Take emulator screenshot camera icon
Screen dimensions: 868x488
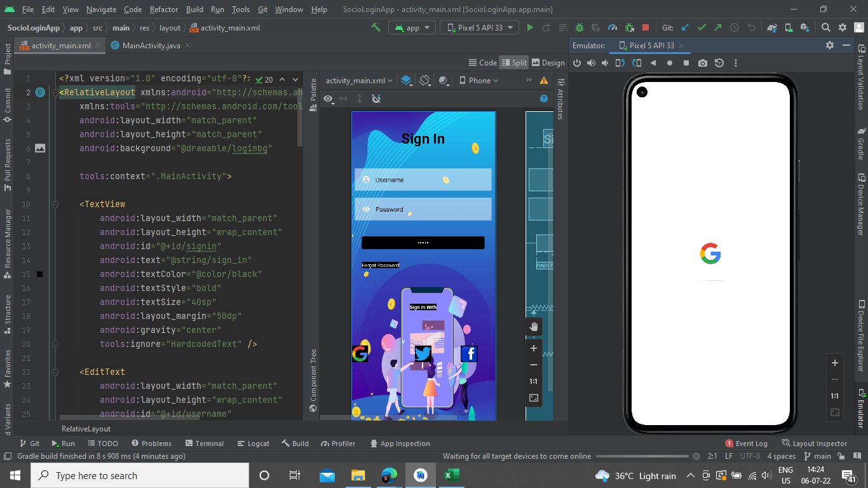pos(703,63)
